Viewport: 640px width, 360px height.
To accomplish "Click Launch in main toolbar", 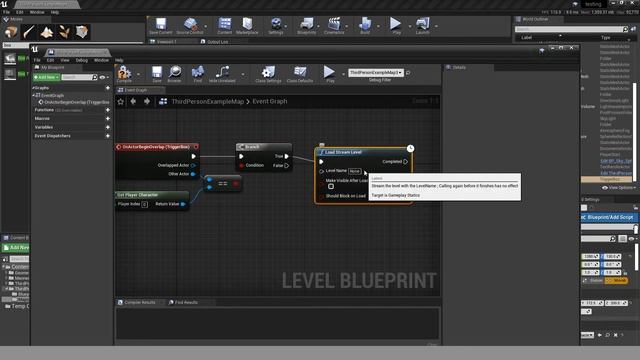I will pyautogui.click(x=423, y=25).
